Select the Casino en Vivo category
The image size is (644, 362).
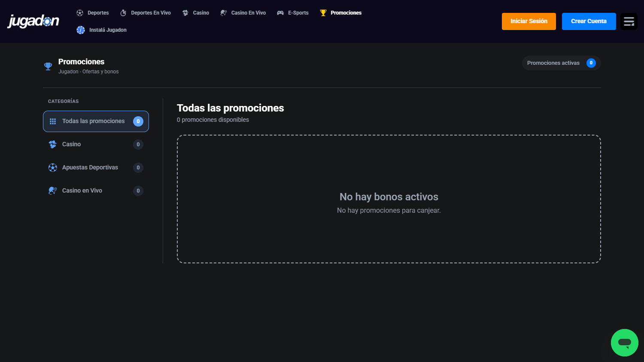(96, 191)
